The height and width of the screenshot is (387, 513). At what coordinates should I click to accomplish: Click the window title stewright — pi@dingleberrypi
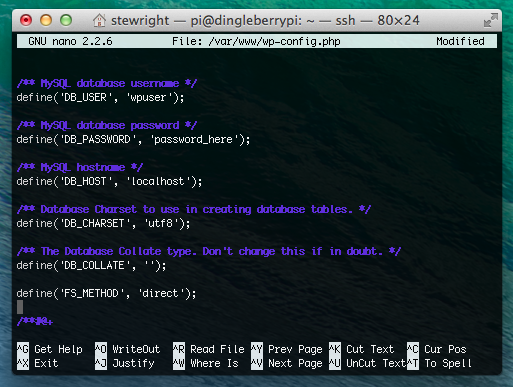tap(265, 21)
